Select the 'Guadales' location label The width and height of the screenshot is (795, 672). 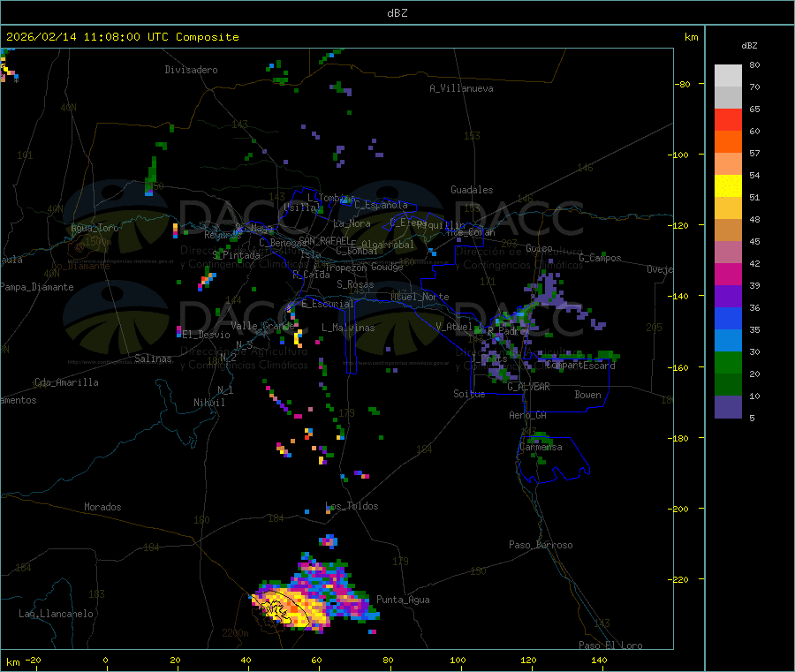click(472, 190)
